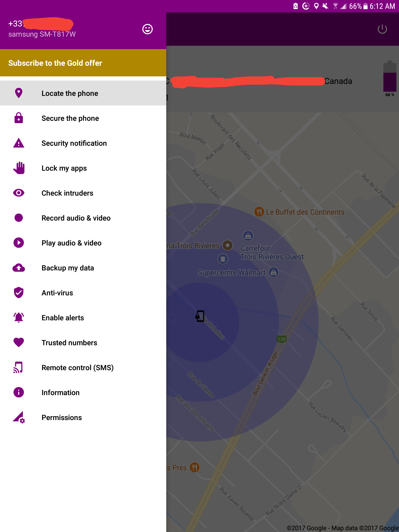Tap the Carrefour Trois-Rivières Ouest label
399x532 pixels.
coord(272,252)
